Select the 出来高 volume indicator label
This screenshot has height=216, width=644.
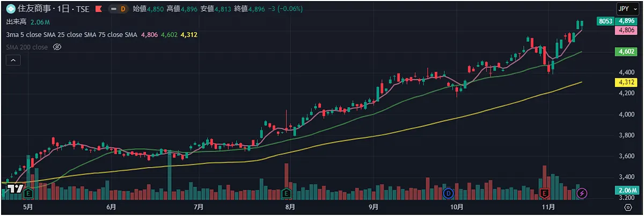(16, 22)
